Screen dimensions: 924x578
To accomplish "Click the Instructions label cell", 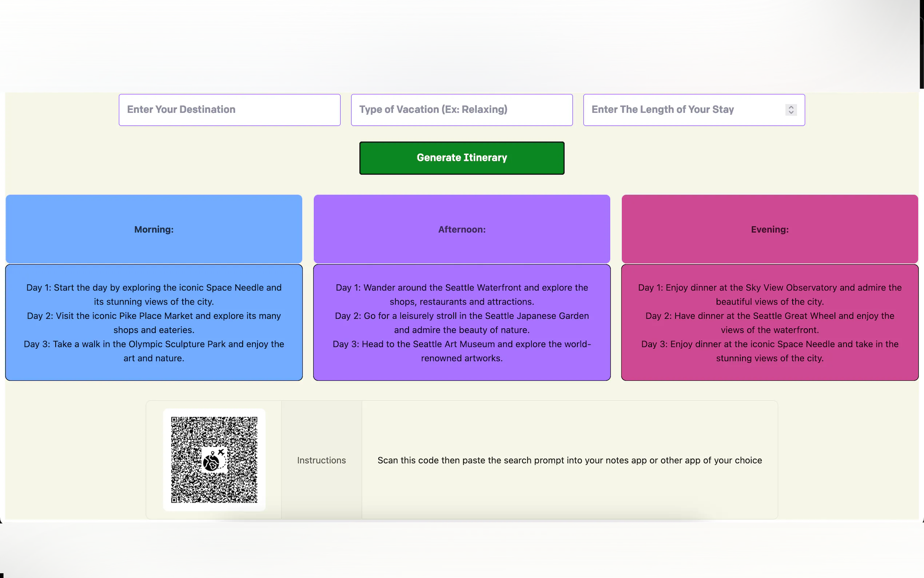I will coord(321,460).
